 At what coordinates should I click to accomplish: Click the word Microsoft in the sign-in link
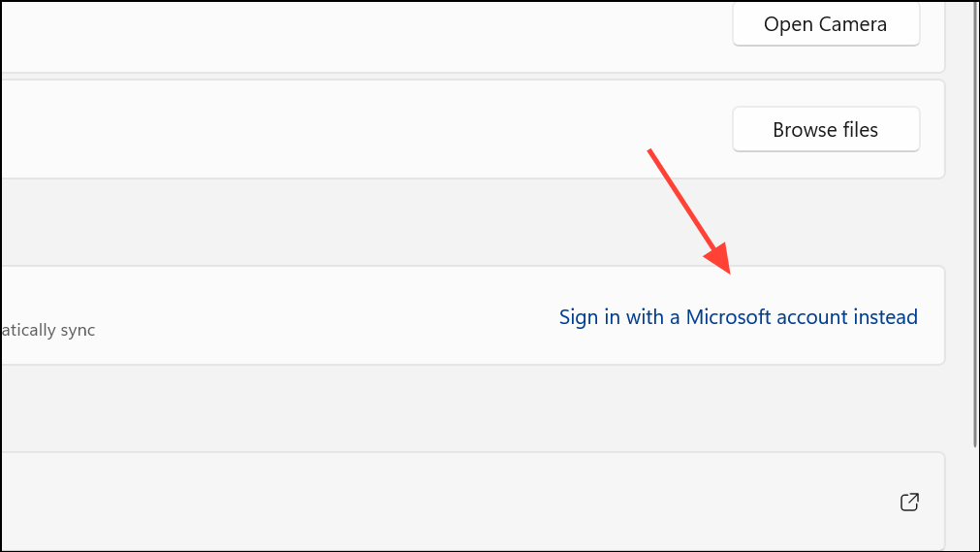tap(728, 316)
